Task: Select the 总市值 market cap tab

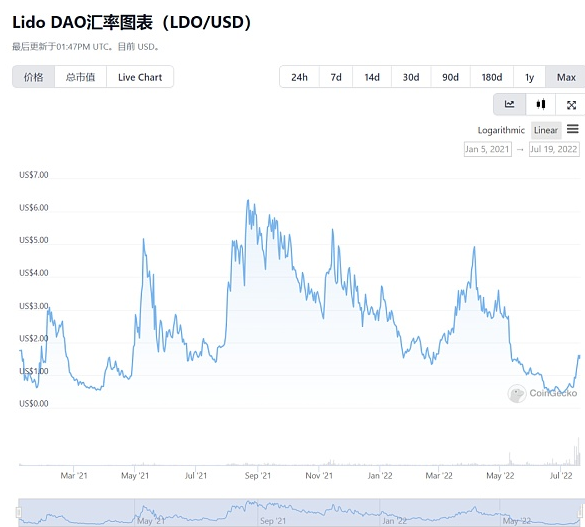Action: (80, 77)
